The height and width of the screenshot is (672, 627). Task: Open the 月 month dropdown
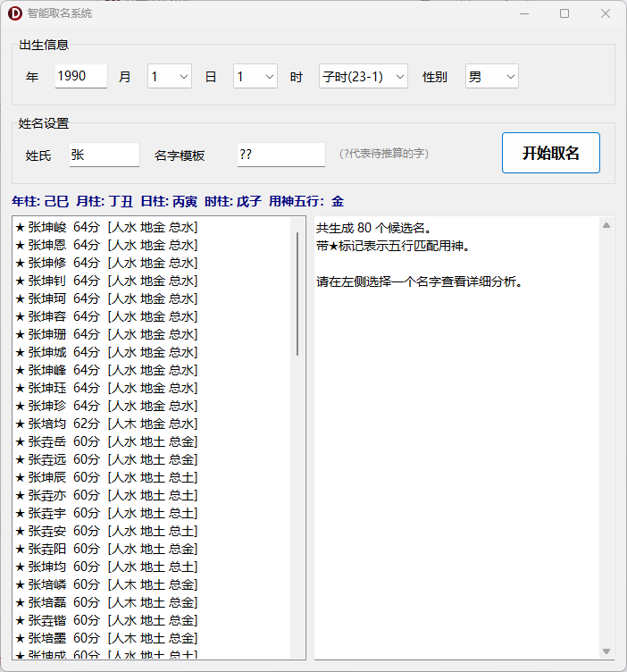(170, 77)
